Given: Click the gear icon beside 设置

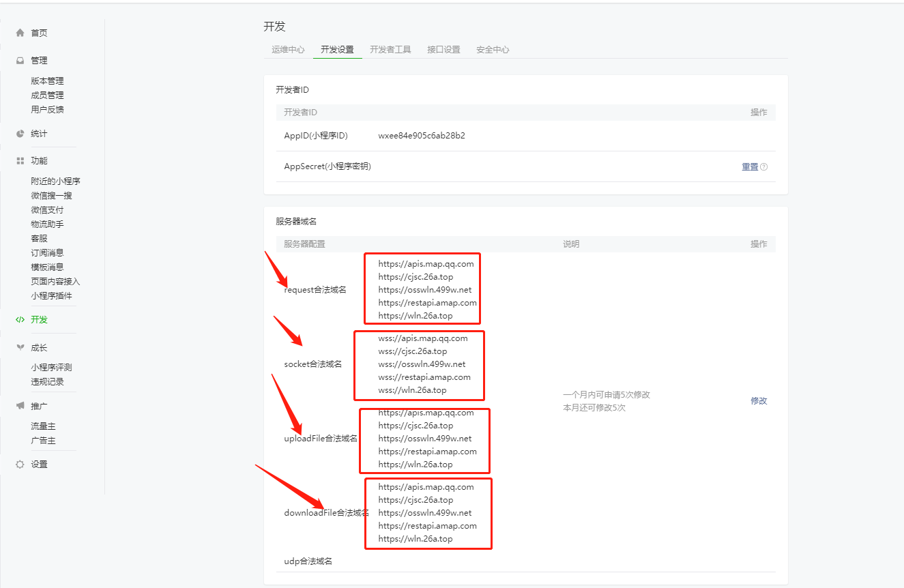Looking at the screenshot, I should [x=20, y=465].
